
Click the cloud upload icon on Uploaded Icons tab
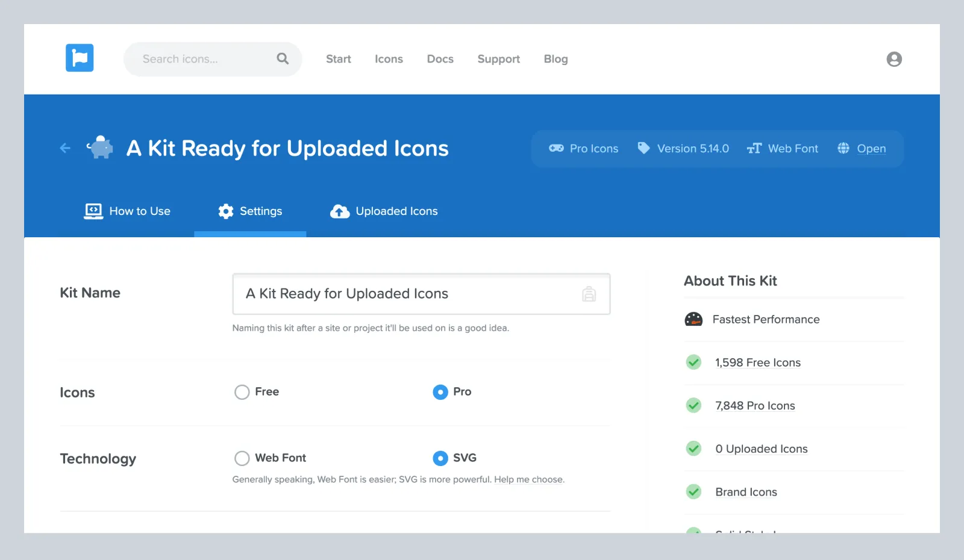pos(340,211)
